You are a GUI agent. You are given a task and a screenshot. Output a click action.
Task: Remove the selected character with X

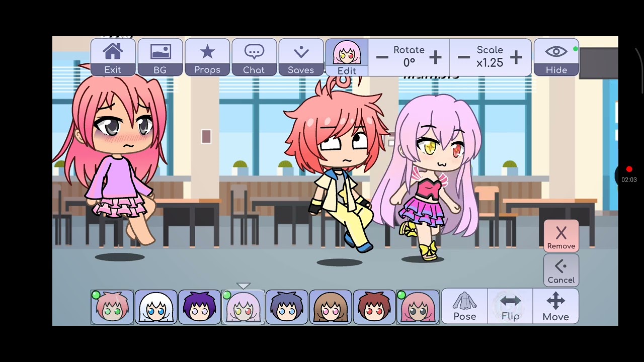561,236
